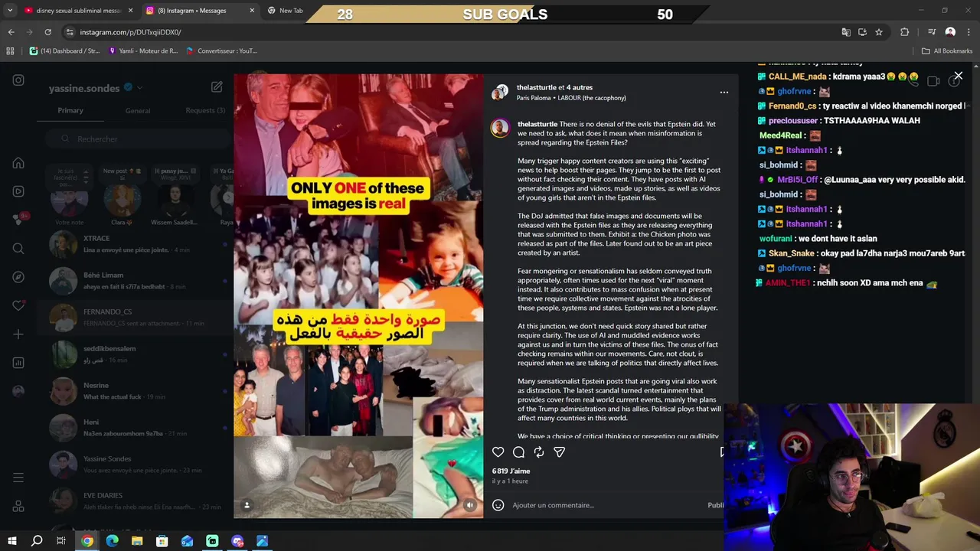Switch to the New Tab browser tab
The width and height of the screenshot is (980, 551).
(x=291, y=11)
